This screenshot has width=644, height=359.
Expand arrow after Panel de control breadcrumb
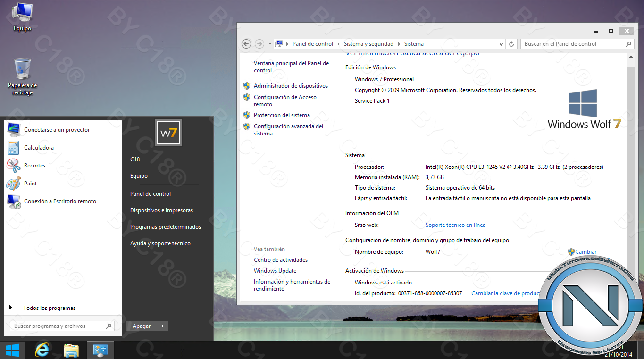[x=339, y=44]
